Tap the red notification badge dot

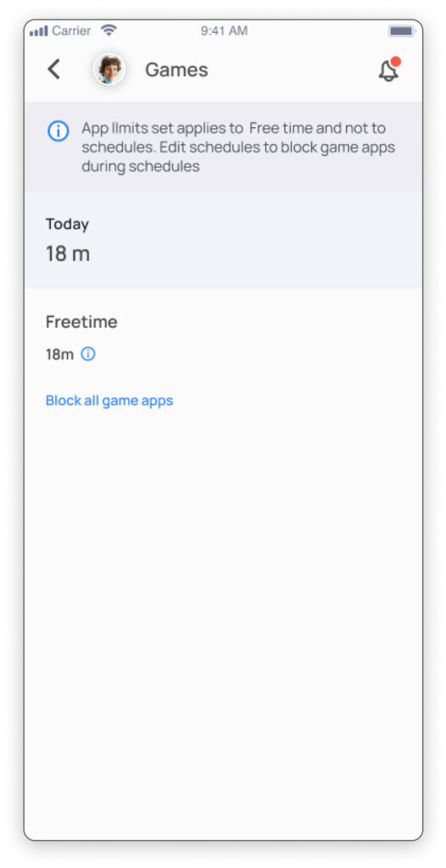tap(396, 61)
